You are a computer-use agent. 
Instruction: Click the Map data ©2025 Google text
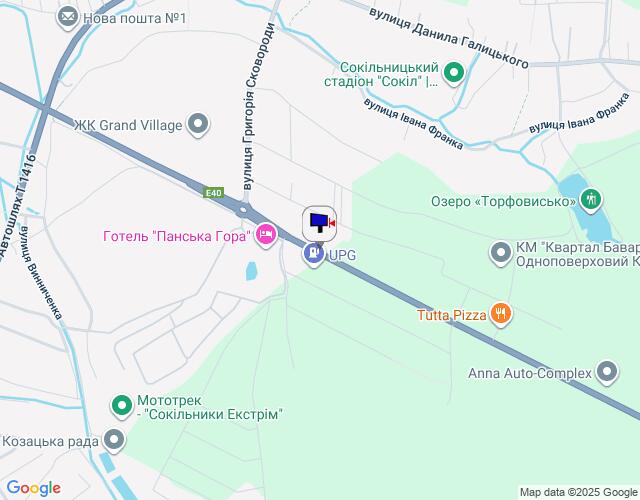click(578, 492)
